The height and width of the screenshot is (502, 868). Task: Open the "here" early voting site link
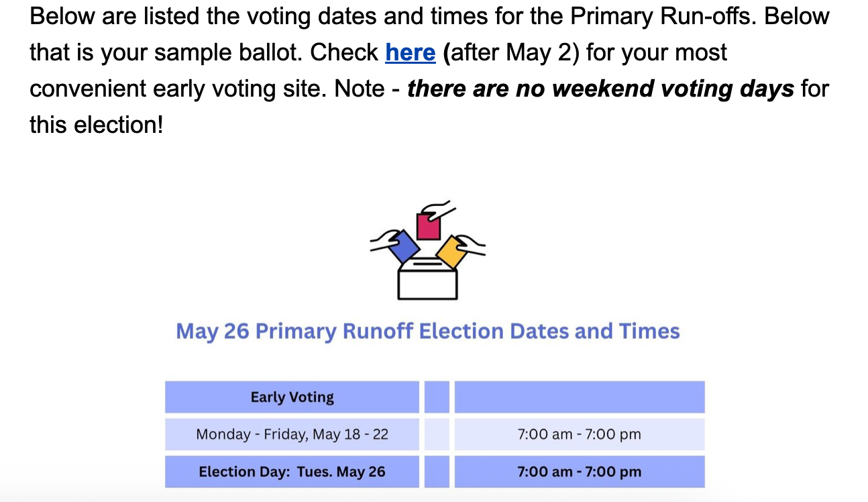tap(410, 52)
